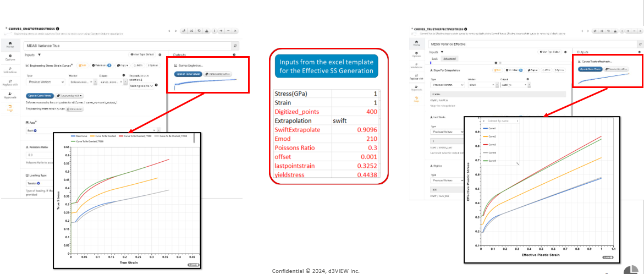The width and height of the screenshot is (644, 274).
Task: Toggle Curve5 legend entry in effective stress chart
Action: point(488,161)
